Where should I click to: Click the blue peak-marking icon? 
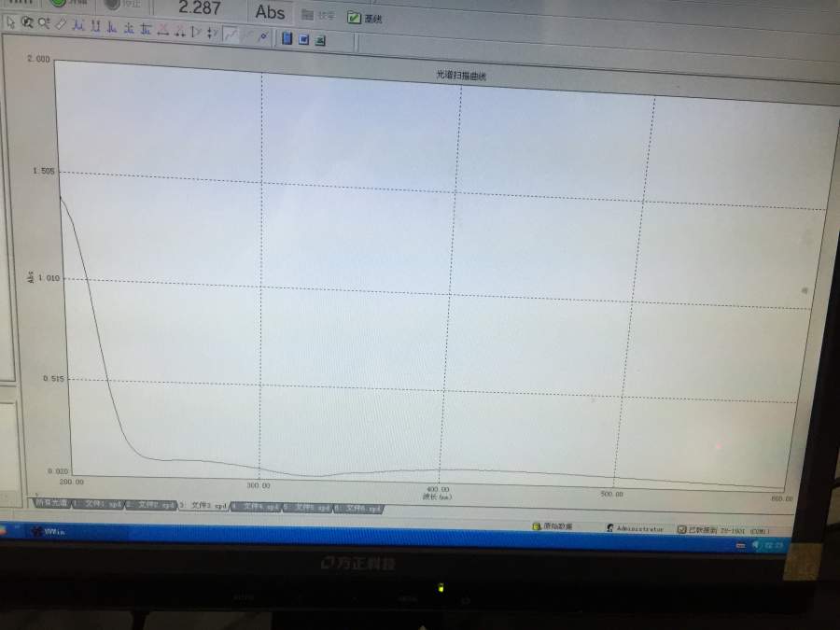(x=78, y=25)
